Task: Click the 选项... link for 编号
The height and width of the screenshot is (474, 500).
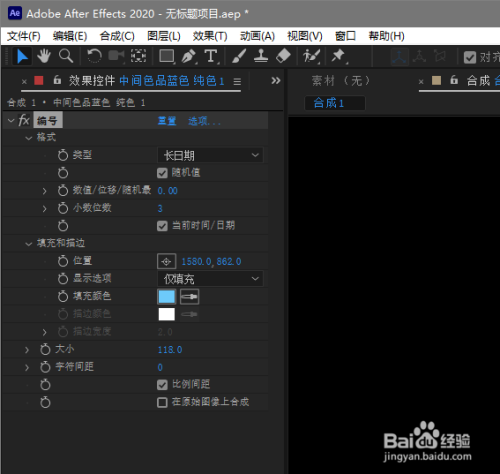Action: (x=204, y=121)
